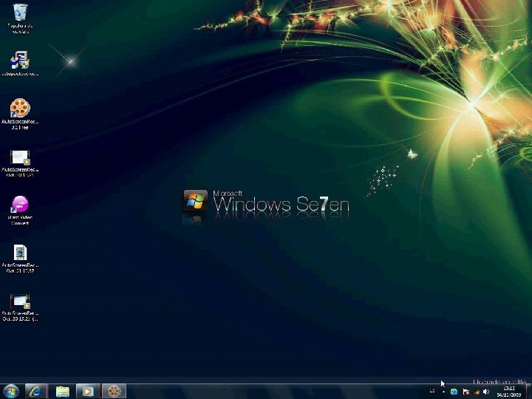Click the Show Desktop strip beside the clock
532x399 pixels.
(x=528, y=392)
